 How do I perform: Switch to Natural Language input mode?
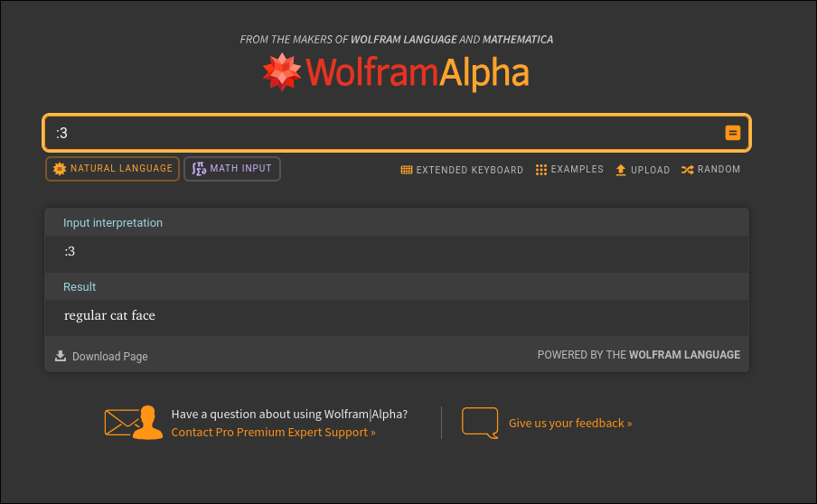pyautogui.click(x=113, y=169)
